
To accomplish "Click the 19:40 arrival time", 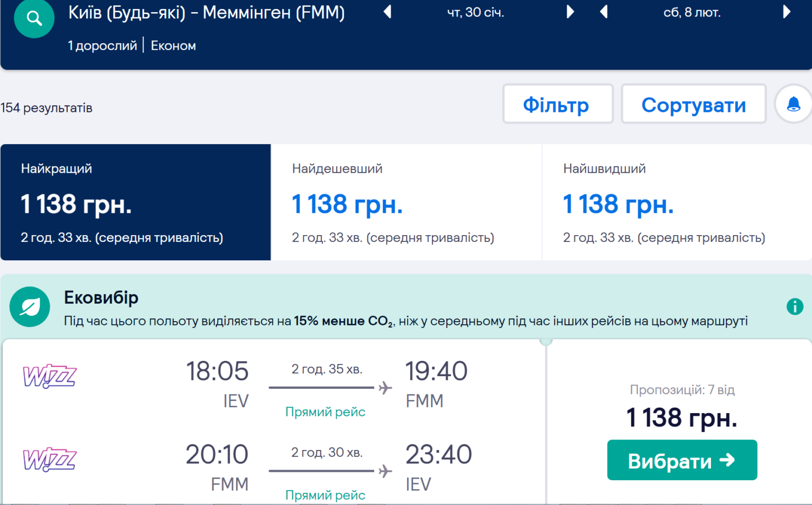I will 436,371.
